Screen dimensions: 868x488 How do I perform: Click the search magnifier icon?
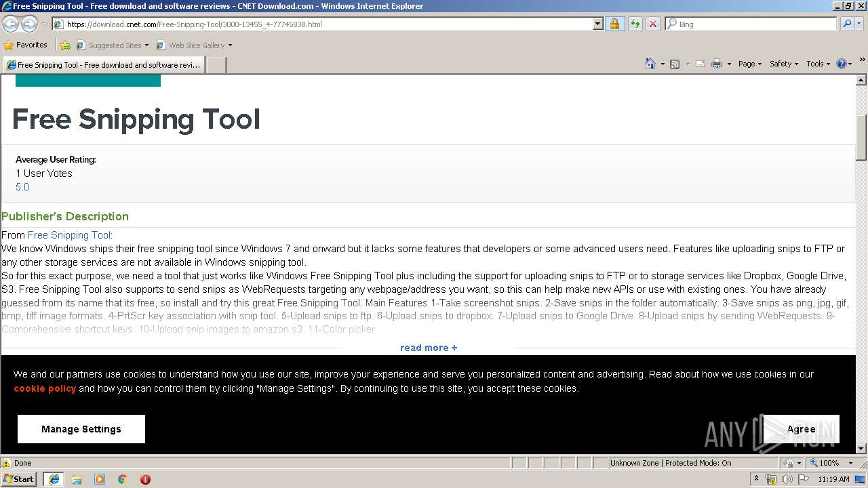(x=846, y=24)
